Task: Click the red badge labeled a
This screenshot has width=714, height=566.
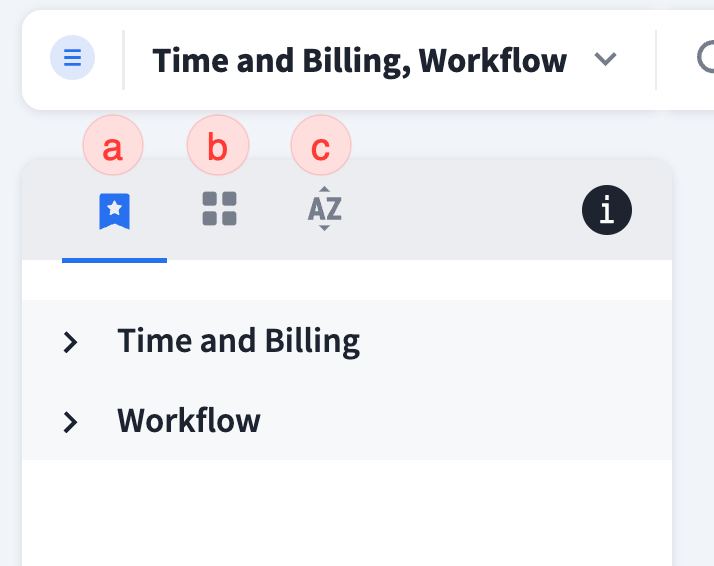Action: click(x=113, y=148)
